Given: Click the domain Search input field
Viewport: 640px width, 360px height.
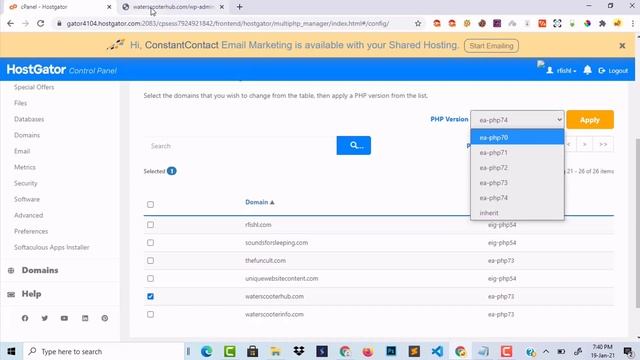Looking at the screenshot, I should tap(240, 146).
